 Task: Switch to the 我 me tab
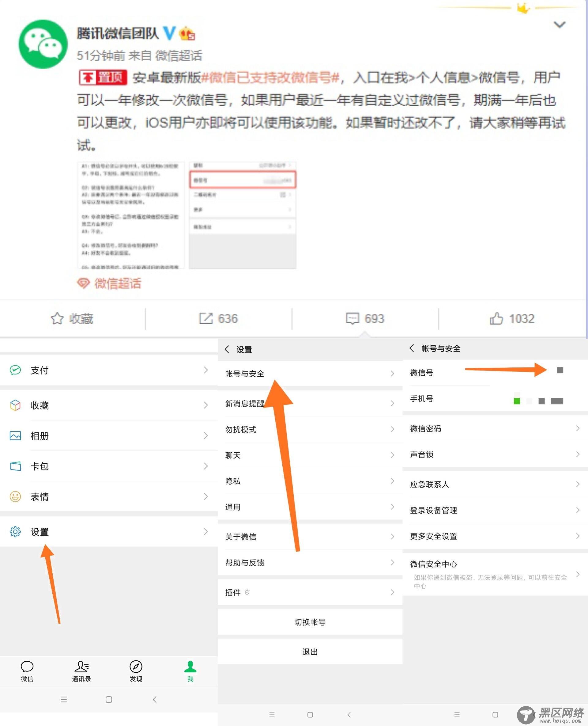point(190,671)
